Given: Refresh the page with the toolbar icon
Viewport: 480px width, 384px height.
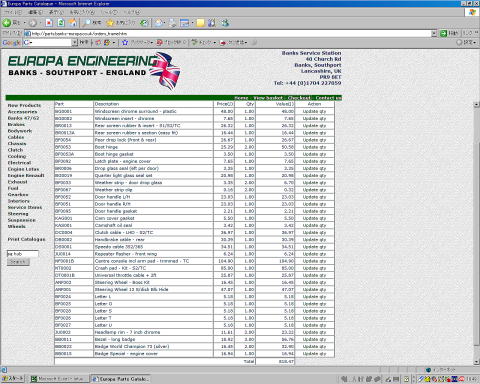Looking at the screenshot, I should click(61, 23).
